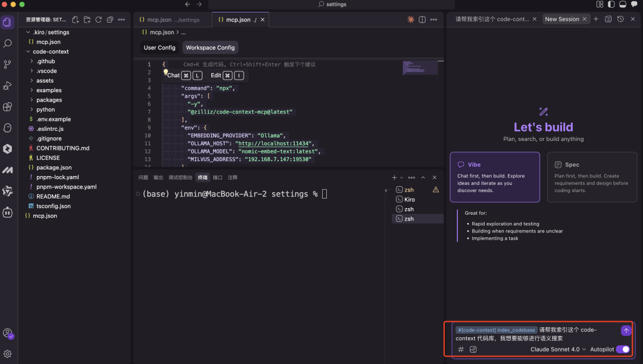This screenshot has height=364, width=643.
Task: Click the editor minimap preview
Action: pos(420,68)
